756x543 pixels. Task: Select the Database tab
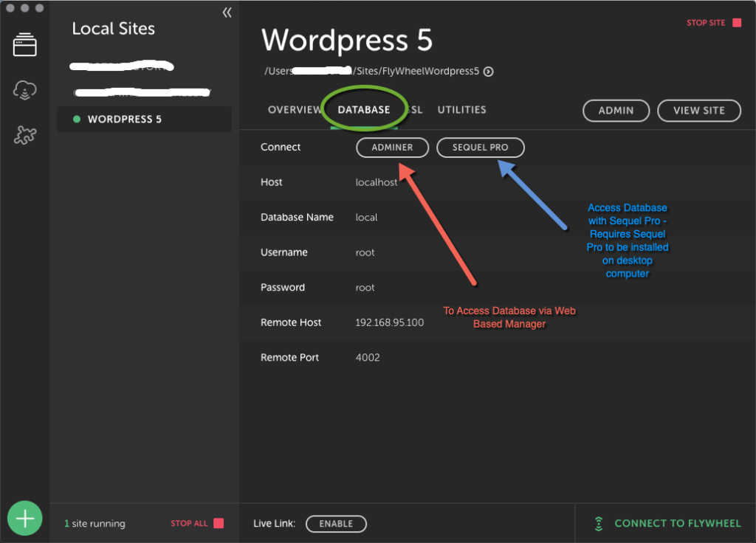[364, 110]
